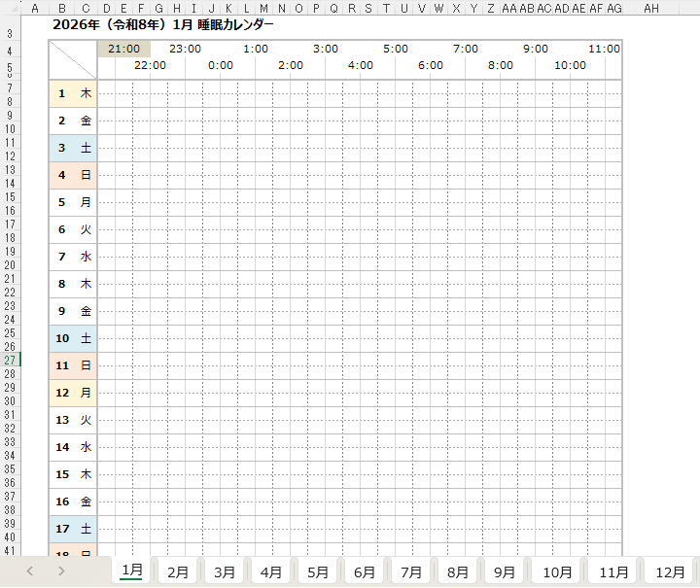The height and width of the screenshot is (588, 700).
Task: Open the 12月 sheet tab
Action: pos(670,572)
